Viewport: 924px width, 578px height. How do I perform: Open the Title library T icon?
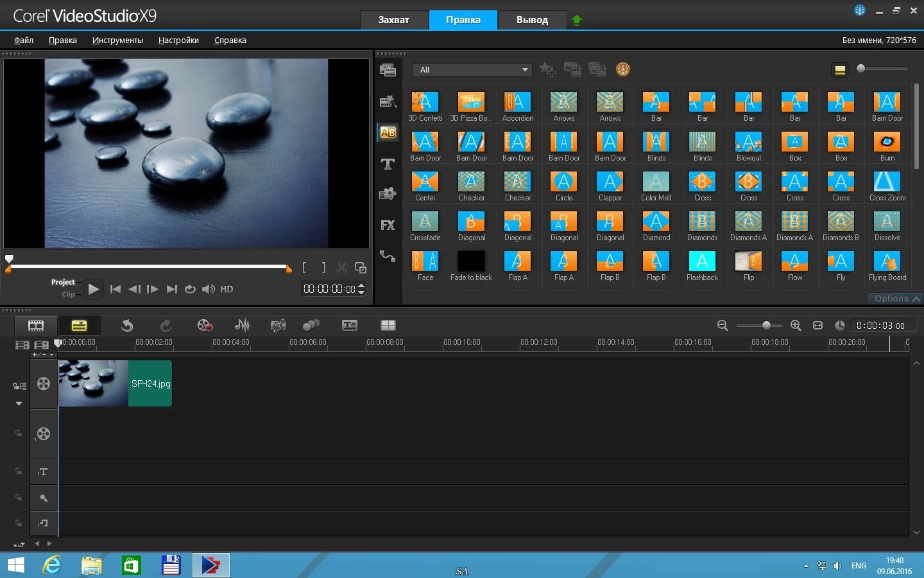pyautogui.click(x=388, y=164)
